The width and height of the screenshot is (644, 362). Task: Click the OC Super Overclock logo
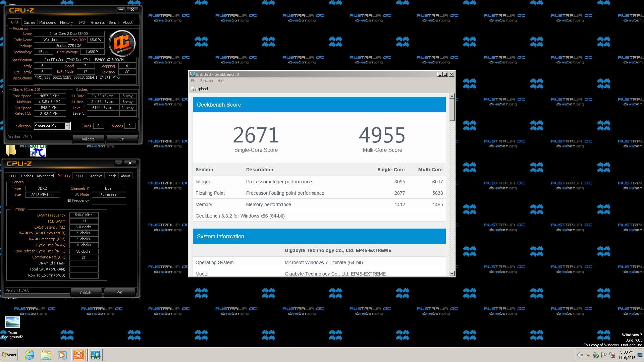(x=122, y=43)
